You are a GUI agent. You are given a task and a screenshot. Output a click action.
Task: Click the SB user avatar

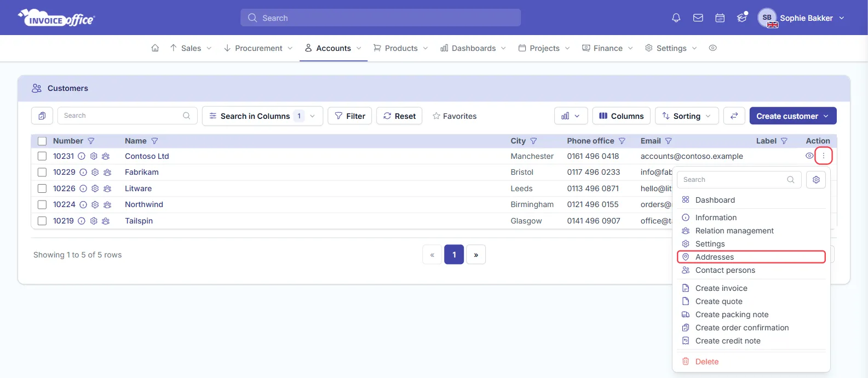click(767, 18)
